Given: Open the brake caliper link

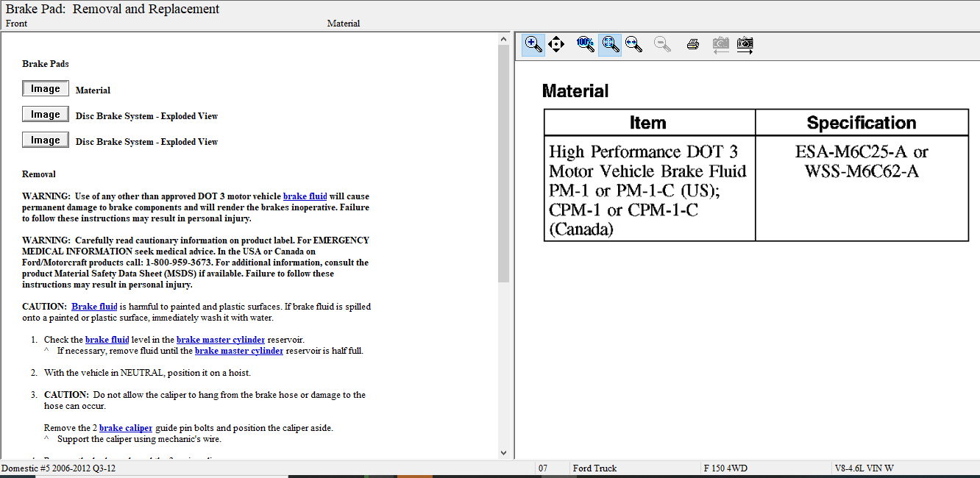Looking at the screenshot, I should tap(126, 428).
